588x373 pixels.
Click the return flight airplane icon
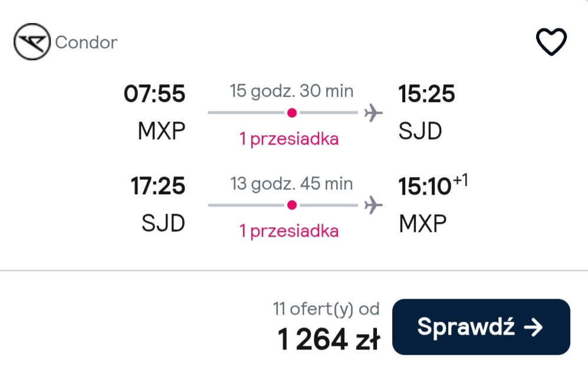[373, 205]
